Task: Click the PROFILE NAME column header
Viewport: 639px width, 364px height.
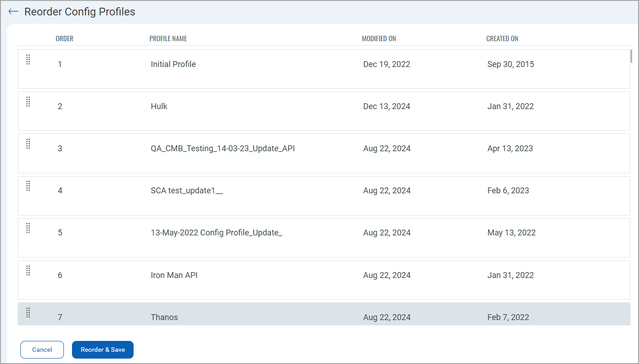Action: tap(168, 39)
